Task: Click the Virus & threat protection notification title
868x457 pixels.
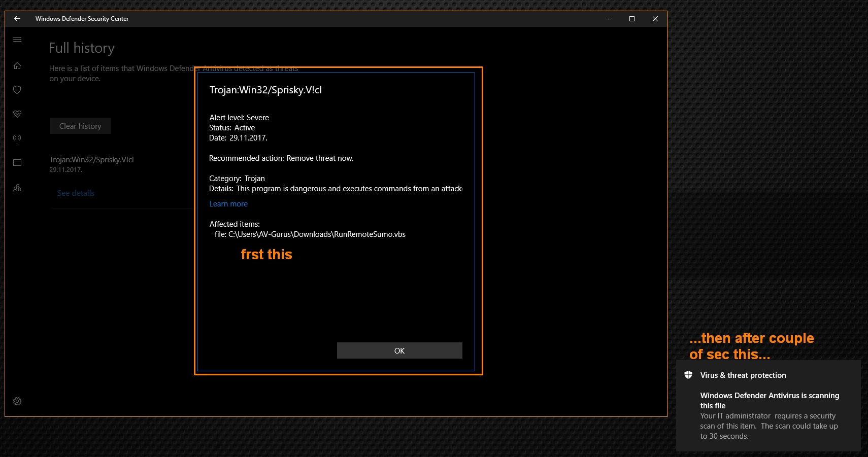Action: tap(743, 375)
